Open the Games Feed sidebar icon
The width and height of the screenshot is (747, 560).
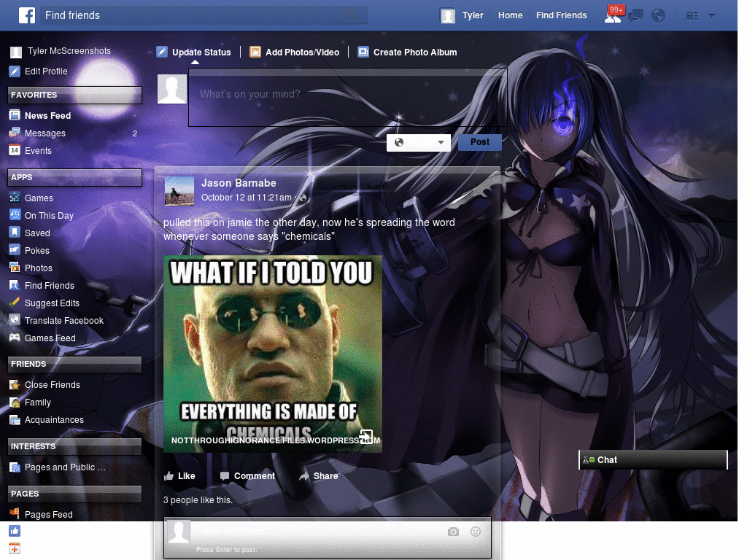pyautogui.click(x=15, y=338)
